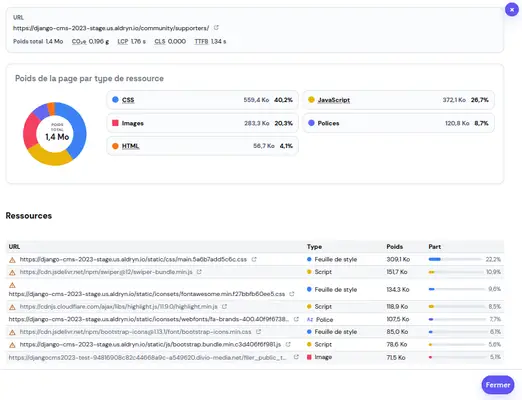This screenshot has width=522, height=400.
Task: Click the URL column header
Action: [14, 247]
